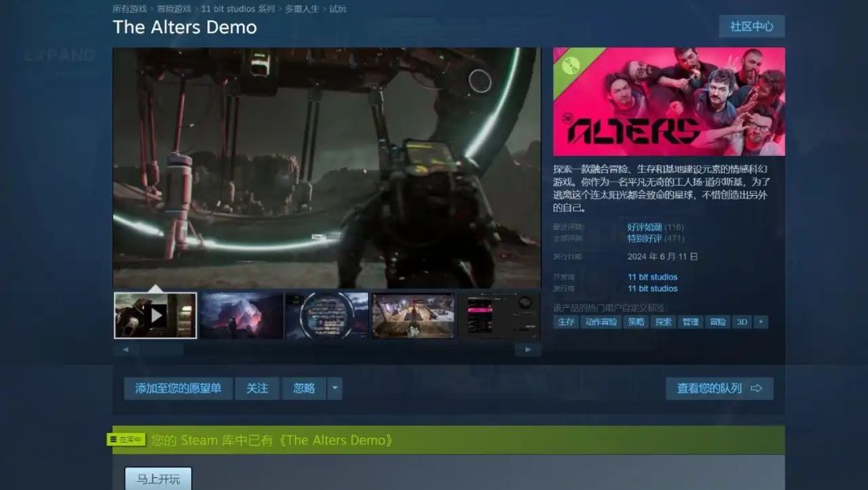Viewport: 868px width, 490px height.
Task: Open the 社区中心 community hub
Action: (751, 27)
